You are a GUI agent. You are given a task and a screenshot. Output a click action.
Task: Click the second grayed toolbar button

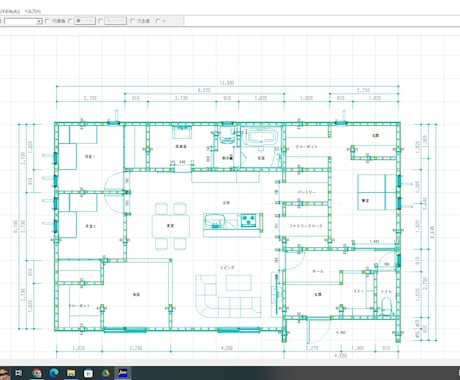115,21
